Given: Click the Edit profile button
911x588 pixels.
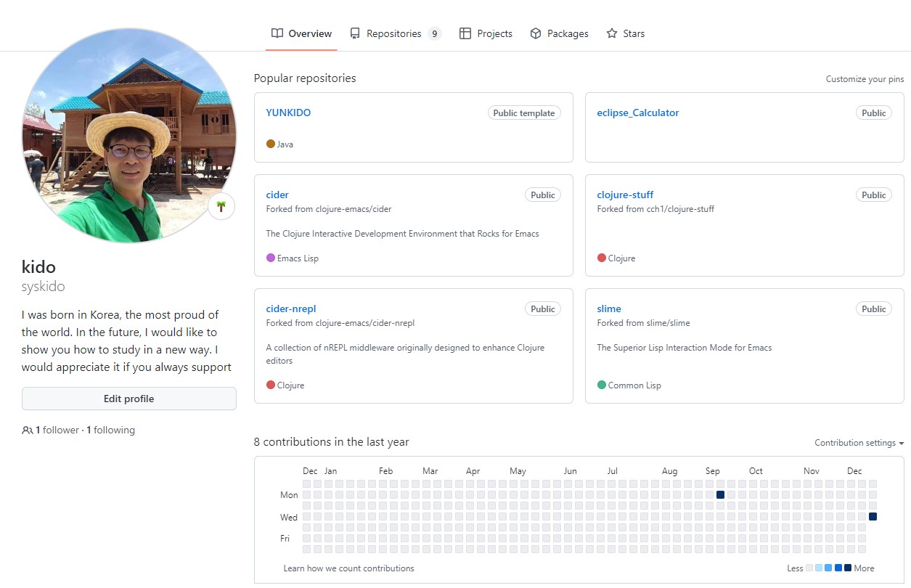Looking at the screenshot, I should click(x=129, y=399).
